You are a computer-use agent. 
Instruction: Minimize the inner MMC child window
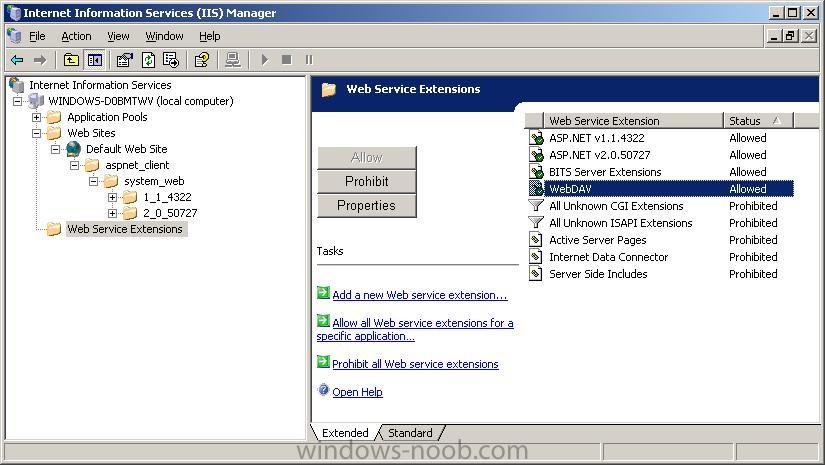[773, 36]
